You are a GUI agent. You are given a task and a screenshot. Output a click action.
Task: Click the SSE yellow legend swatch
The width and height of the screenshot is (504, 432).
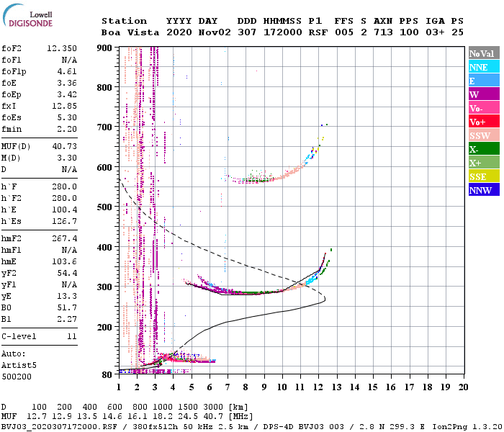[x=484, y=176]
